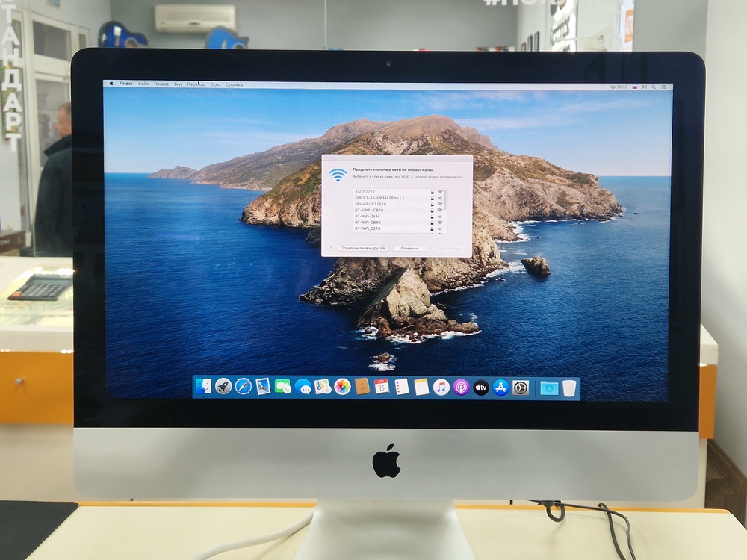This screenshot has height=560, width=747.
Task: Open the Файл menu in the menu bar
Action: 143,84
